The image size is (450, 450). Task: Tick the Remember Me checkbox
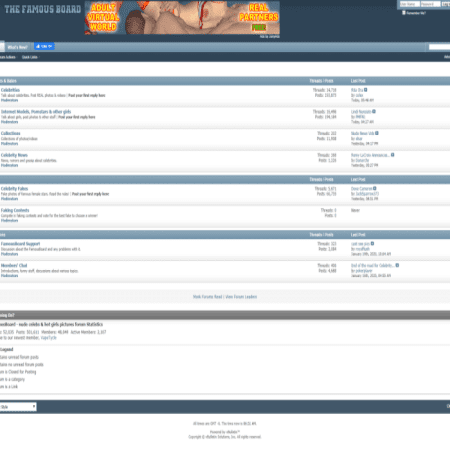(x=404, y=13)
